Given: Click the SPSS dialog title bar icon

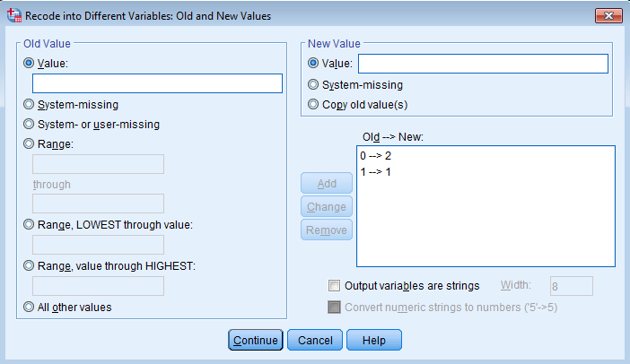Looking at the screenshot, I should click(x=13, y=15).
